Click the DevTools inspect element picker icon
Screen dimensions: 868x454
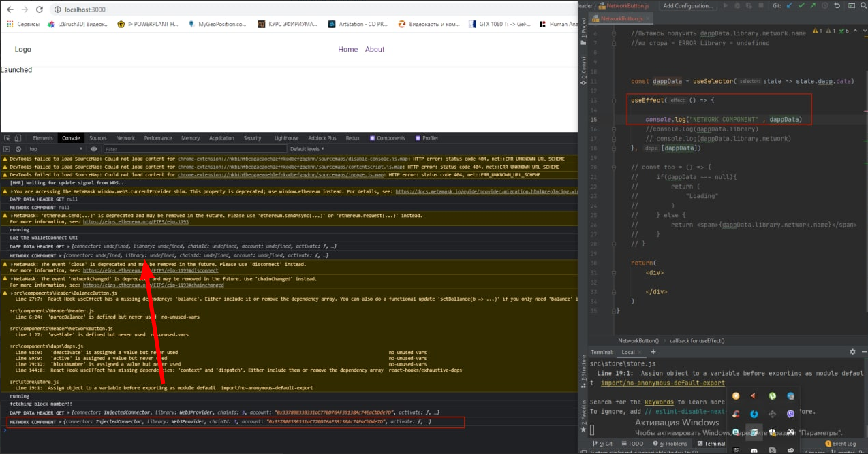point(7,138)
